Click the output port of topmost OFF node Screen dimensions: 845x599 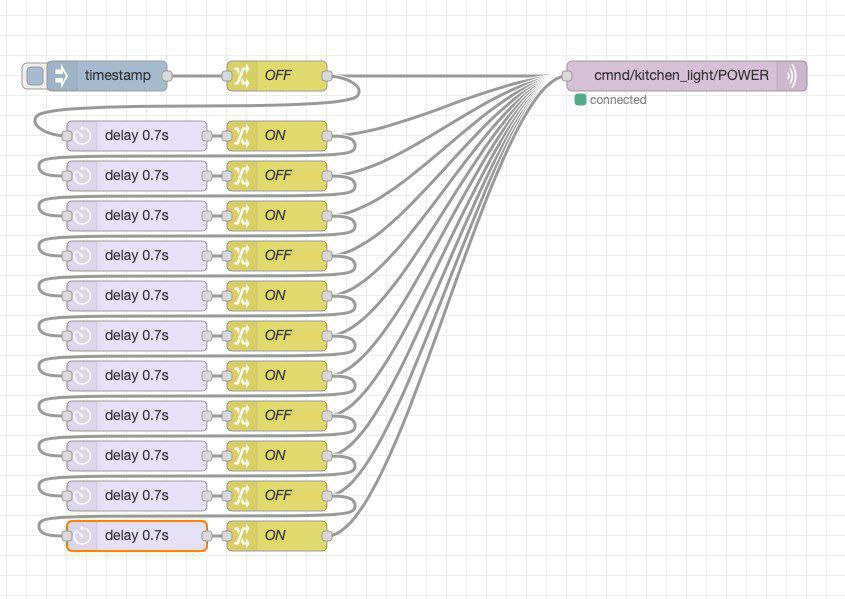coord(327,76)
